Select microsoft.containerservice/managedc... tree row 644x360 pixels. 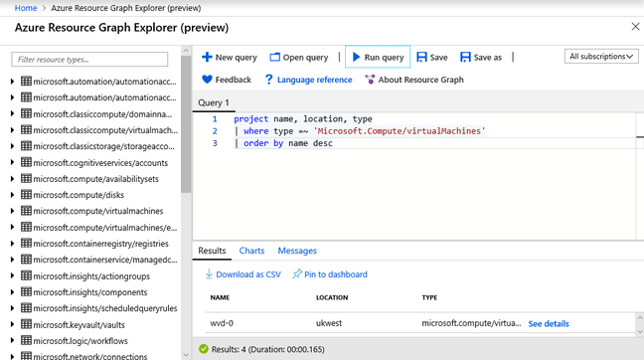coord(104,260)
